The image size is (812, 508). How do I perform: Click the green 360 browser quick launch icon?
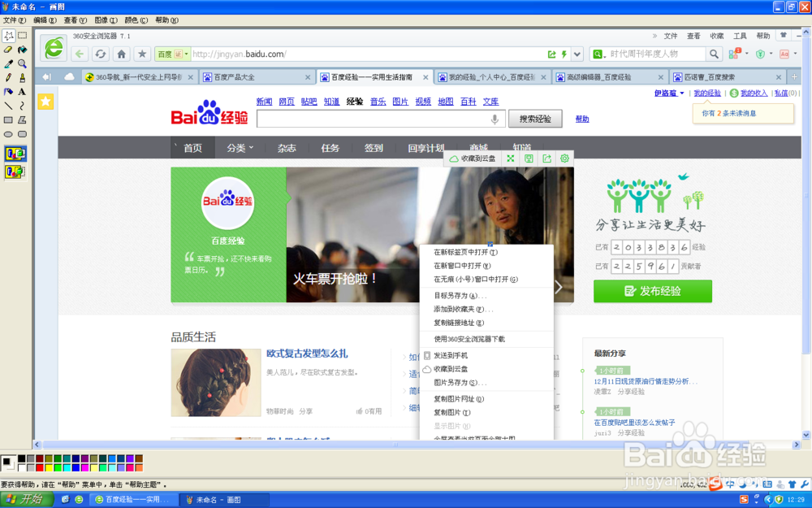click(x=79, y=500)
